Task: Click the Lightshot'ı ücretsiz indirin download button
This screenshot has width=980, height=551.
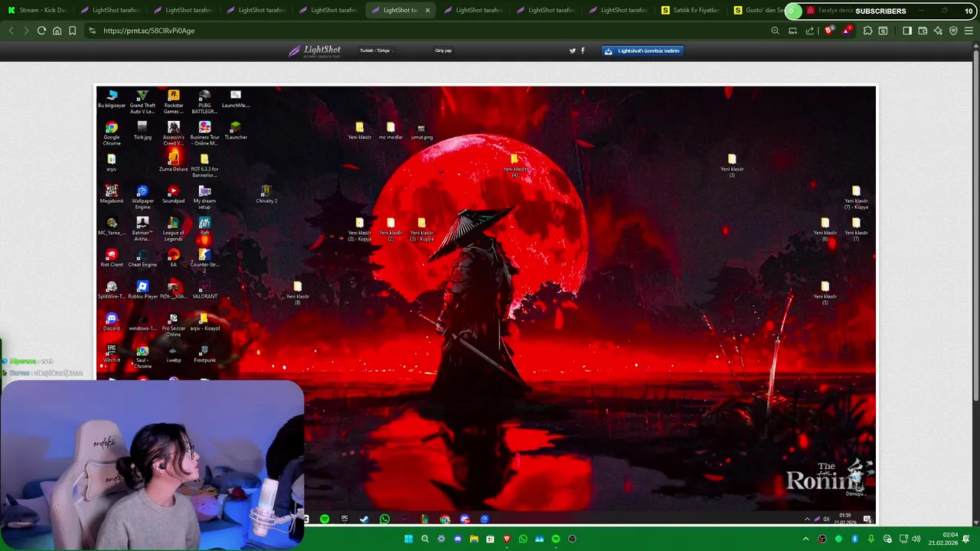Action: [642, 51]
